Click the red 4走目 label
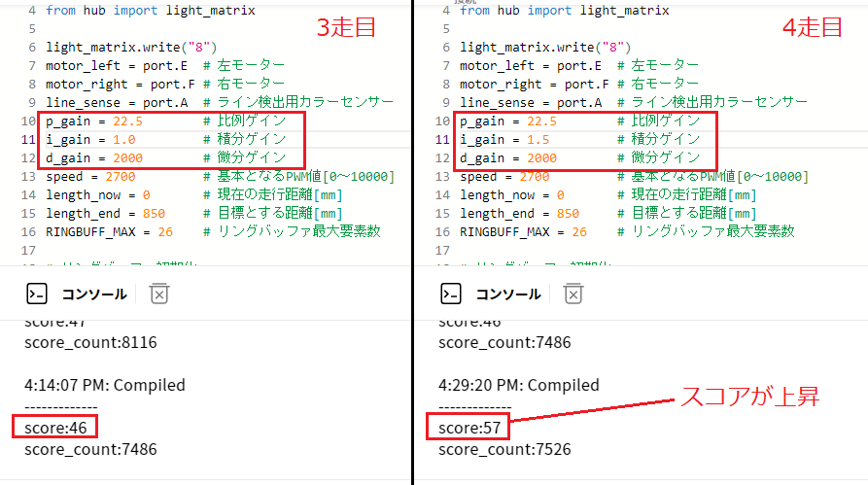Screen dimensions: 868x485 click(813, 27)
